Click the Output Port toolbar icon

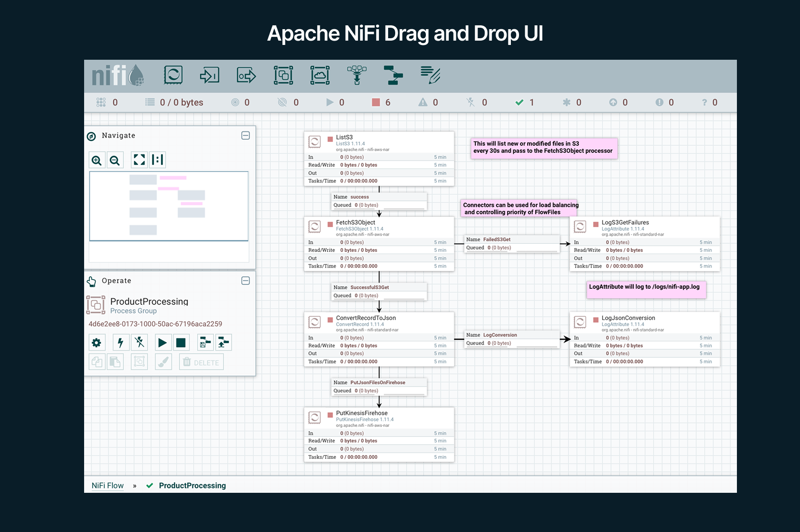[x=246, y=76]
